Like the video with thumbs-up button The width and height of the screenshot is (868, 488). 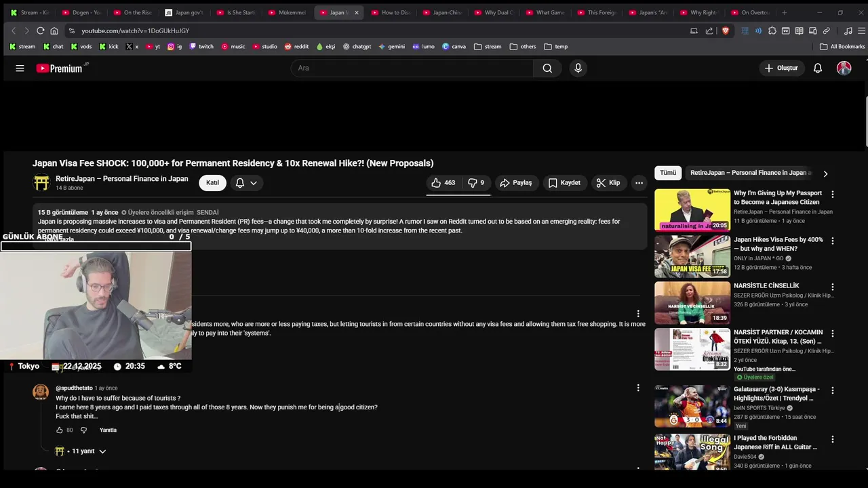tap(443, 183)
